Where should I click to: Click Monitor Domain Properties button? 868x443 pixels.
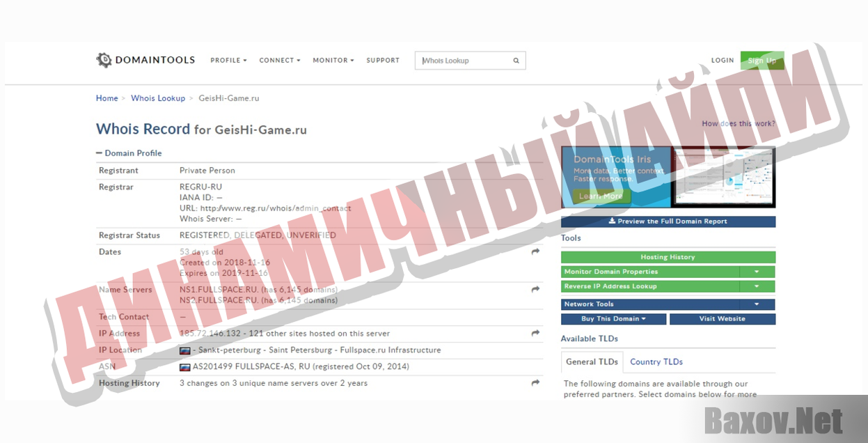(x=650, y=272)
